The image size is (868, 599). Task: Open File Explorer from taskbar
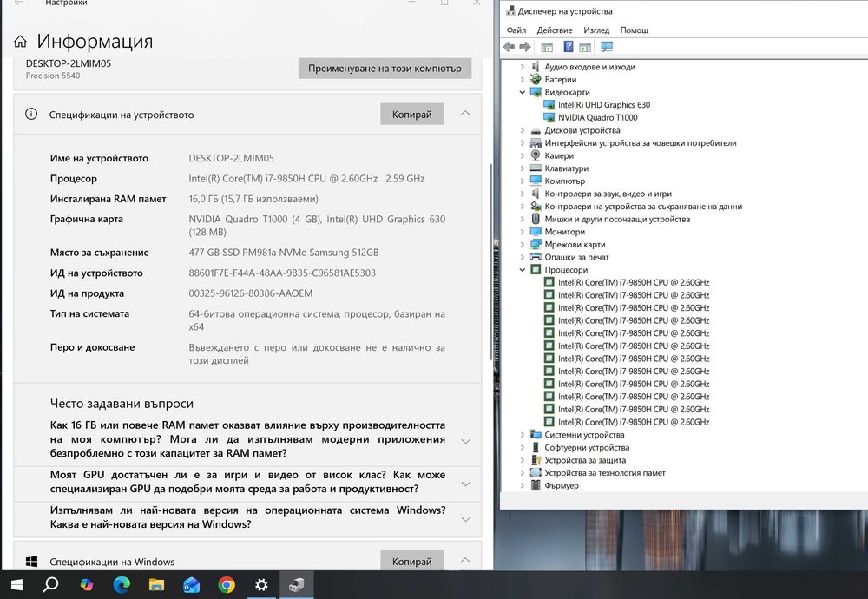[156, 584]
